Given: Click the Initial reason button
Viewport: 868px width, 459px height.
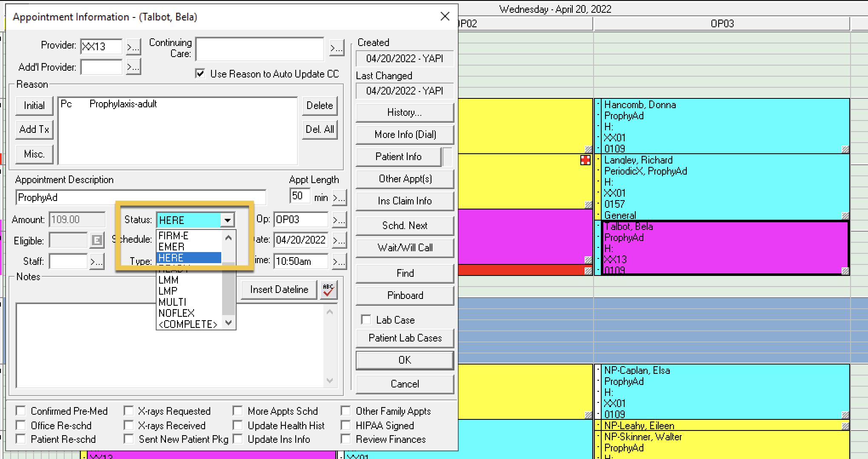Looking at the screenshot, I should (x=34, y=106).
